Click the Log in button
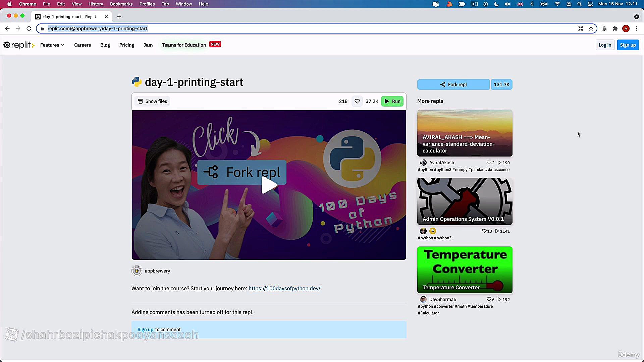Image resolution: width=644 pixels, height=362 pixels. tap(605, 45)
